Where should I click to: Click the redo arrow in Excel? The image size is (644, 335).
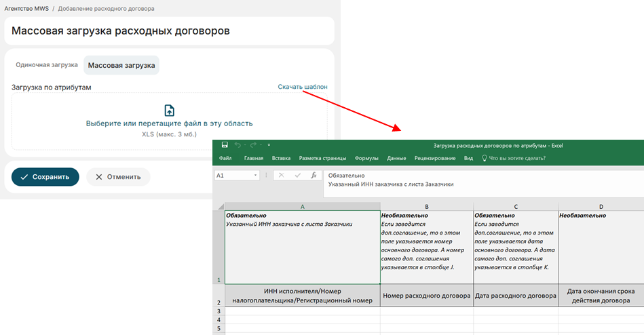252,145
